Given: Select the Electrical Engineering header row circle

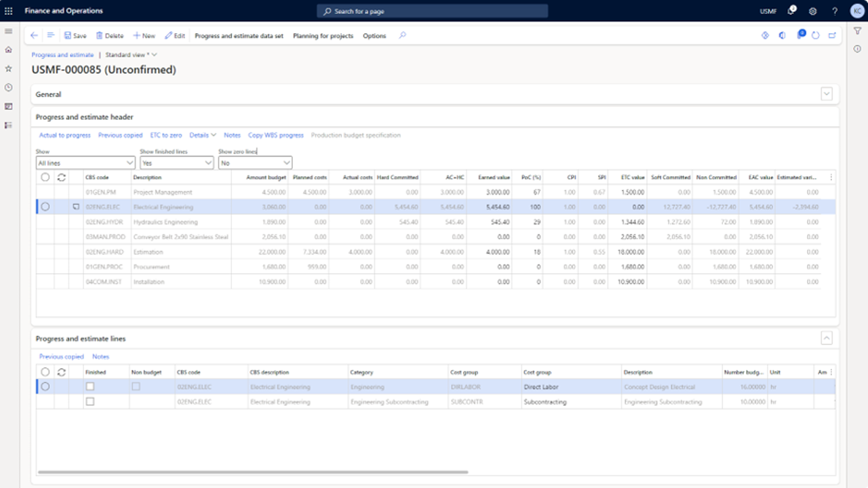Looking at the screenshot, I should [x=45, y=207].
